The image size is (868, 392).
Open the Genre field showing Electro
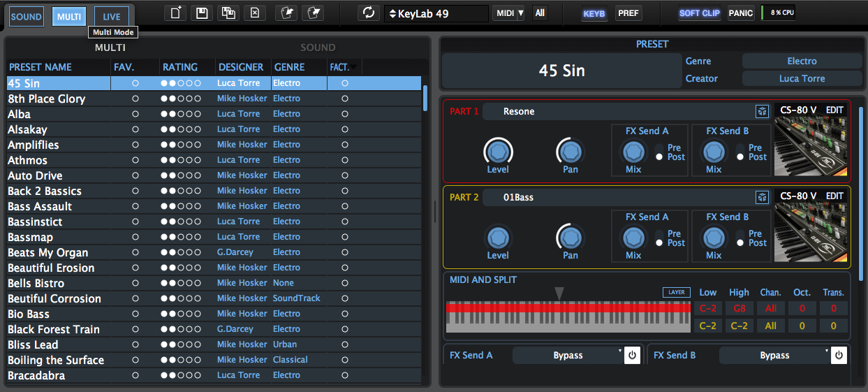coord(802,61)
